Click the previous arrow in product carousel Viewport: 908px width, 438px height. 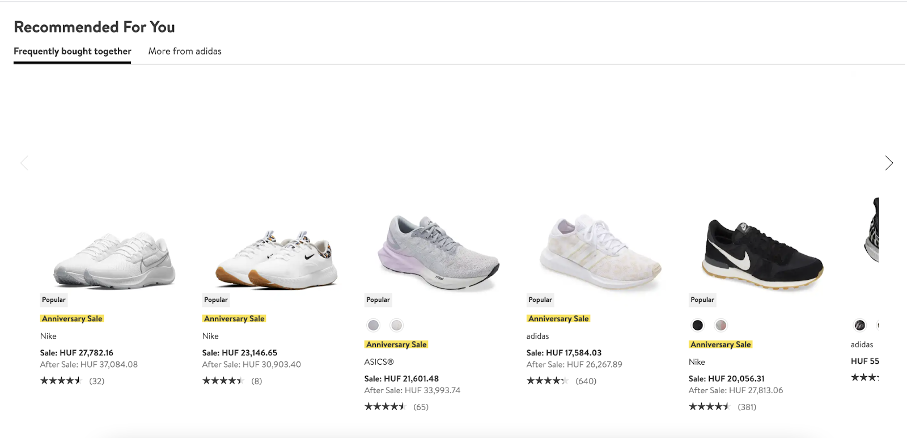(25, 163)
